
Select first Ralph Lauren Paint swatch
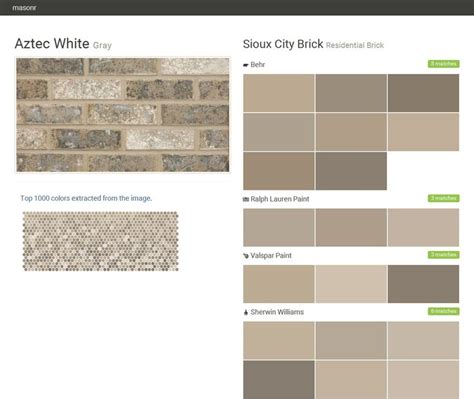[279, 227]
